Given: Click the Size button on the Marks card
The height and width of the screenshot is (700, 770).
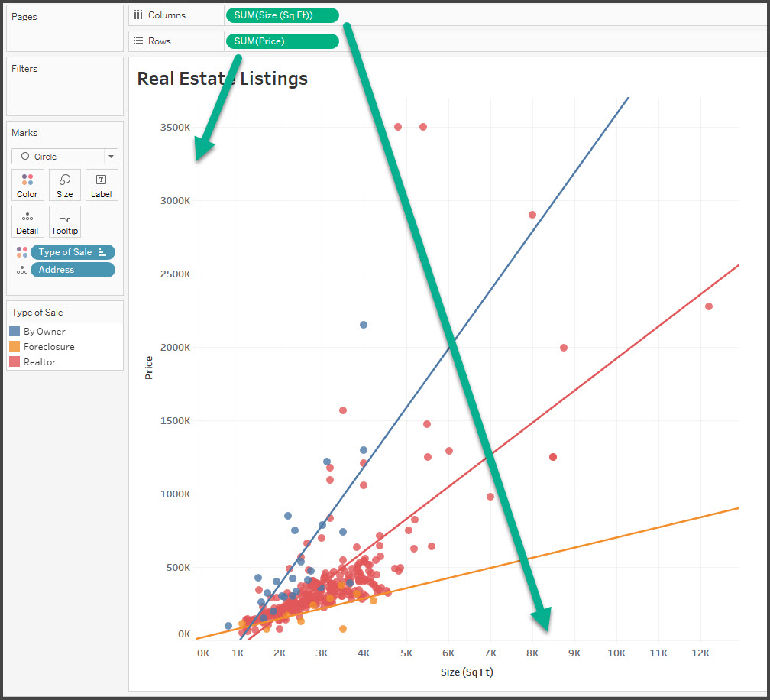Looking at the screenshot, I should (64, 184).
